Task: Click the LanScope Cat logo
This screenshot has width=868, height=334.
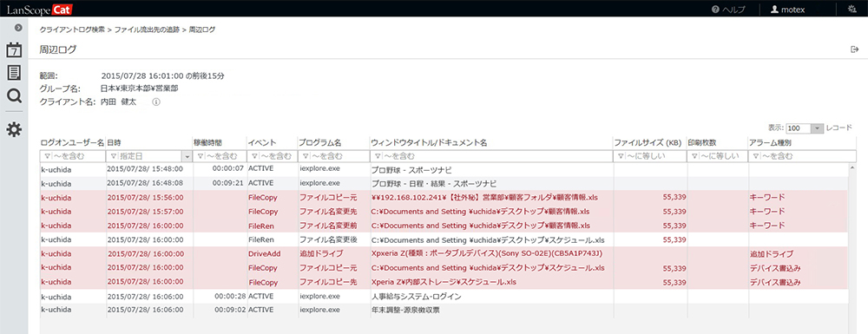Action: coord(39,10)
